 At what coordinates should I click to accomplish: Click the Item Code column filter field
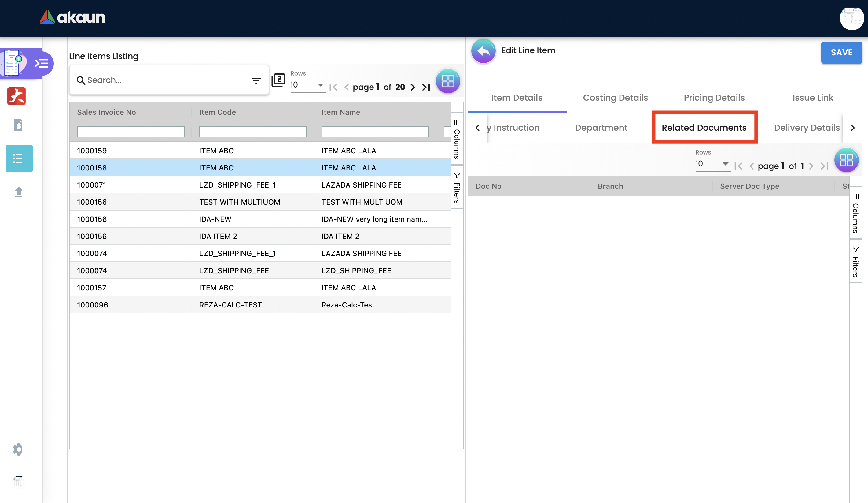tap(253, 132)
